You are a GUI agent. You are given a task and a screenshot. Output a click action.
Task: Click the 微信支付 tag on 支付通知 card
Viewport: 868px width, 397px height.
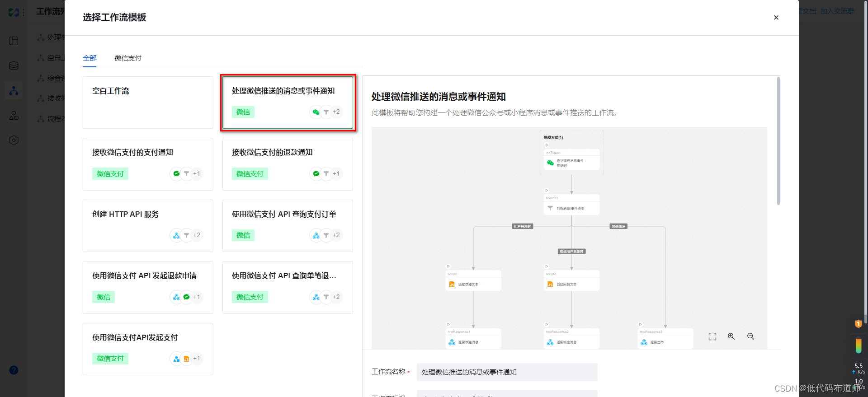(x=110, y=174)
